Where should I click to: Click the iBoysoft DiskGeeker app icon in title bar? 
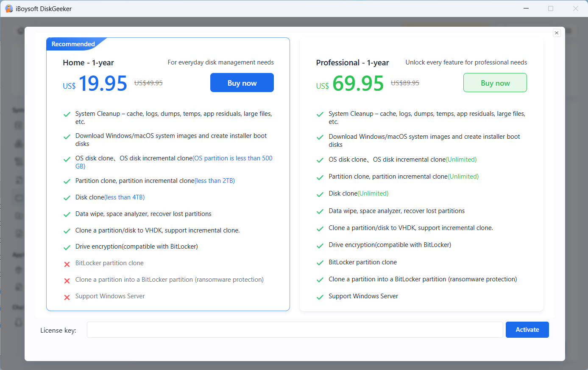click(9, 8)
